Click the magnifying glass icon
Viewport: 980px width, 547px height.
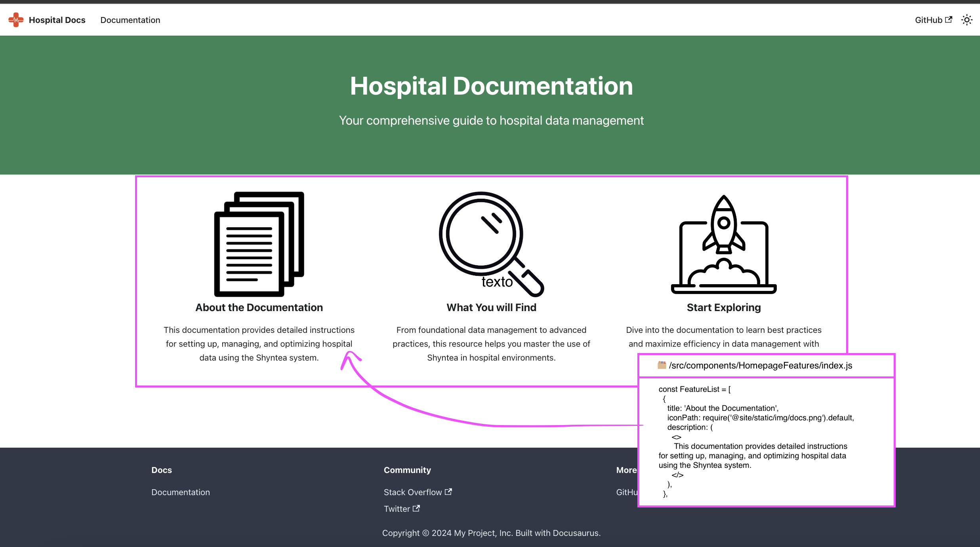[x=490, y=244]
